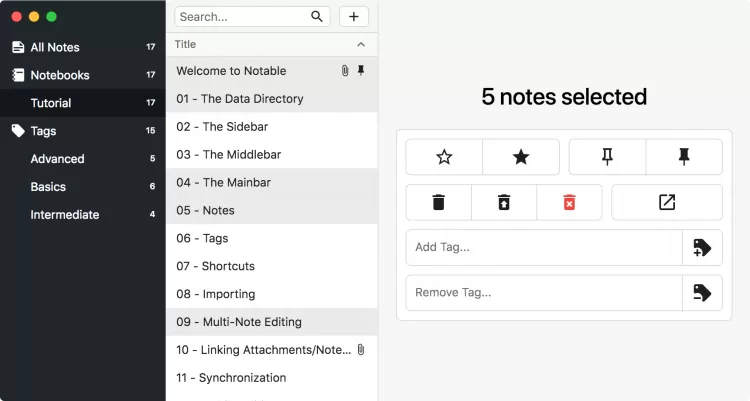Open selected notes in new window
The width and height of the screenshot is (750, 401).
(667, 202)
